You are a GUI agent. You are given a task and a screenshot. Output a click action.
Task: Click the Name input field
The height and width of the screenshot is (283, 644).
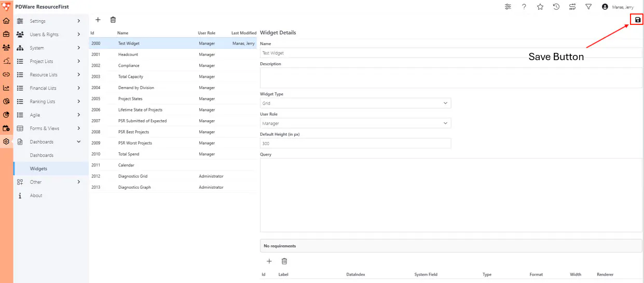pyautogui.click(x=450, y=53)
